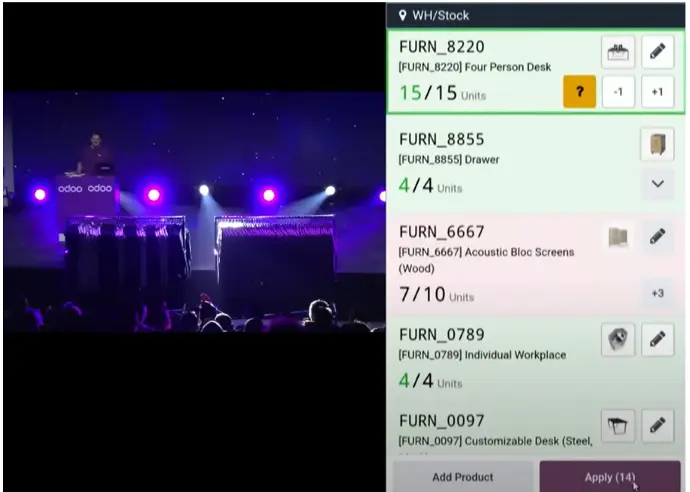
Task: Open Individual Workplace product image icon
Action: tap(618, 339)
